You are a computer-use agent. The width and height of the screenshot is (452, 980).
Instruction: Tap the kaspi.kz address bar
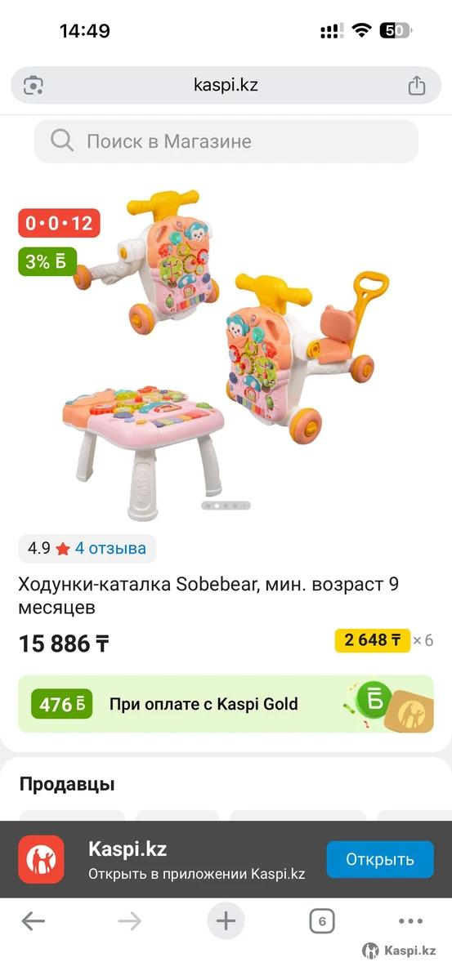pos(226,85)
